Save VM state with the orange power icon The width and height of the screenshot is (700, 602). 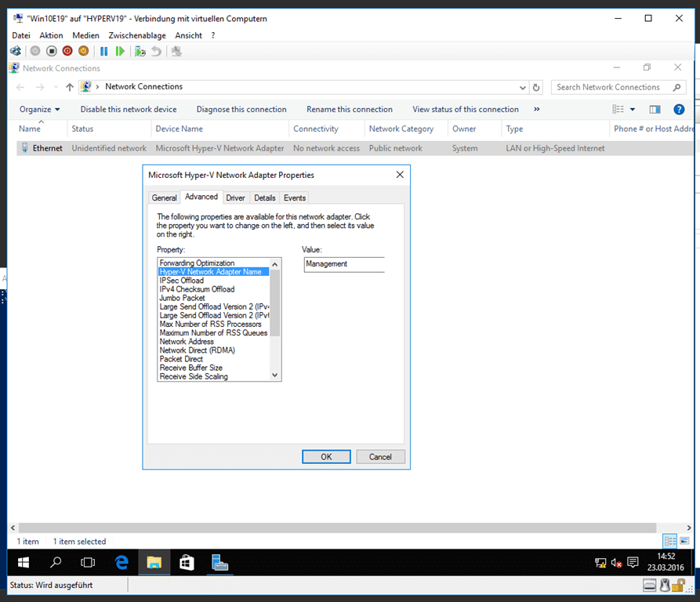(83, 51)
